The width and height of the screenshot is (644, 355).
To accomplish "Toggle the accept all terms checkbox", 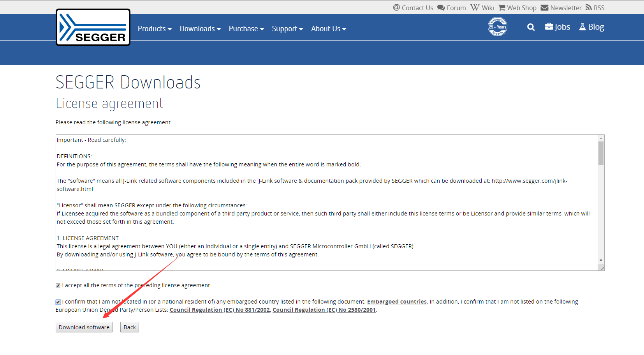I will pyautogui.click(x=58, y=286).
